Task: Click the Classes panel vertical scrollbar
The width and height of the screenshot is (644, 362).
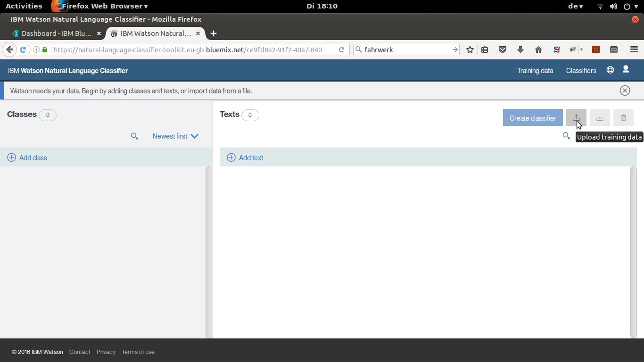Action: pos(208,252)
